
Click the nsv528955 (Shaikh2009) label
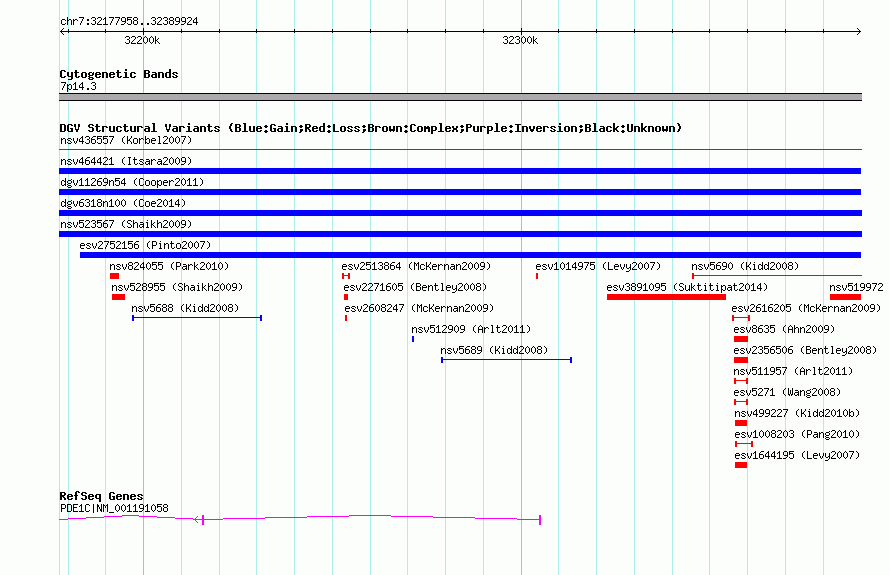[177, 287]
